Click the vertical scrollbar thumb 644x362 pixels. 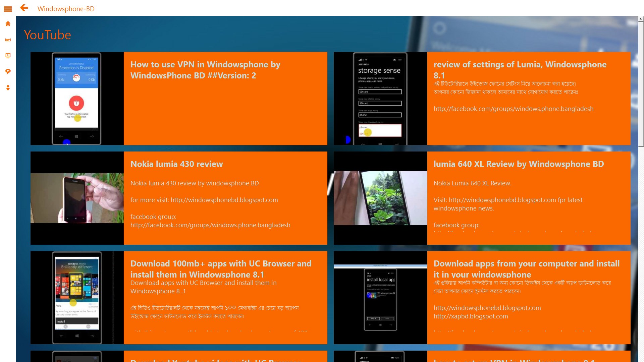point(641,84)
